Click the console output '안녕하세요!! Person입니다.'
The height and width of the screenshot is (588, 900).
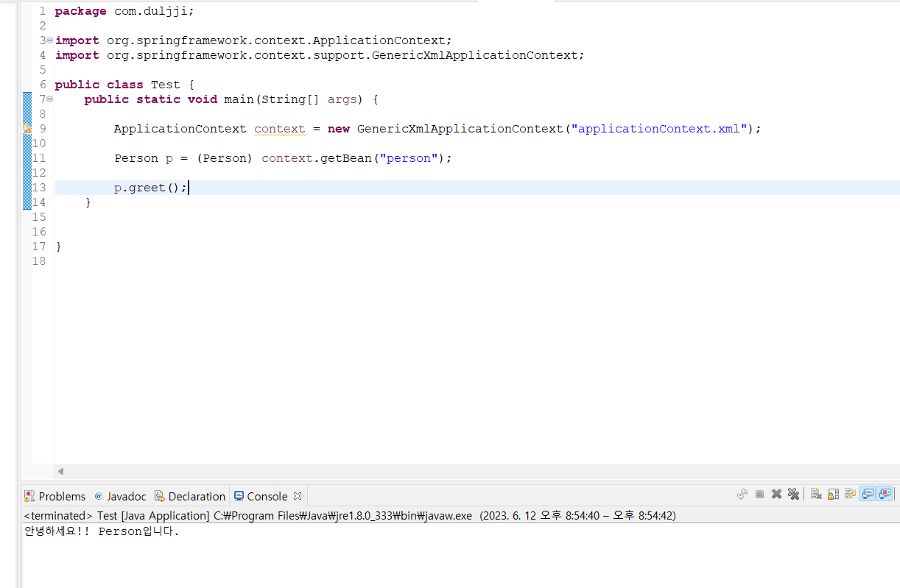(x=102, y=531)
